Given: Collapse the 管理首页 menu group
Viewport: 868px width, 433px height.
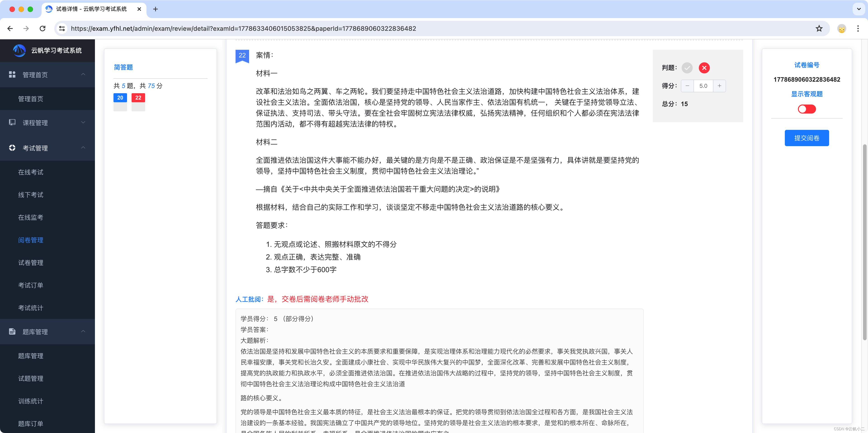Looking at the screenshot, I should [83, 74].
